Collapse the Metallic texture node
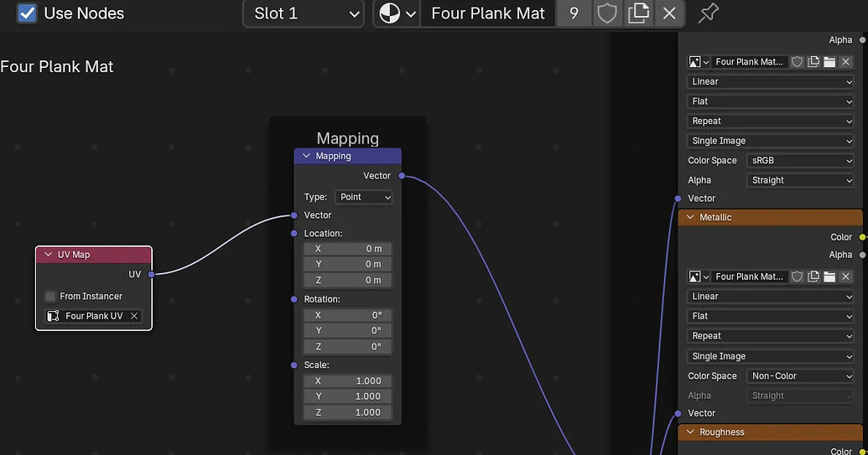 (x=690, y=218)
